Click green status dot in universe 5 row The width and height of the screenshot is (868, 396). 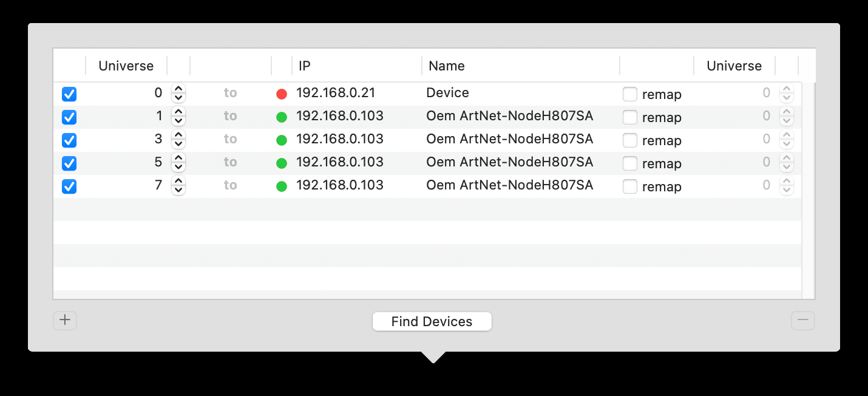282,163
